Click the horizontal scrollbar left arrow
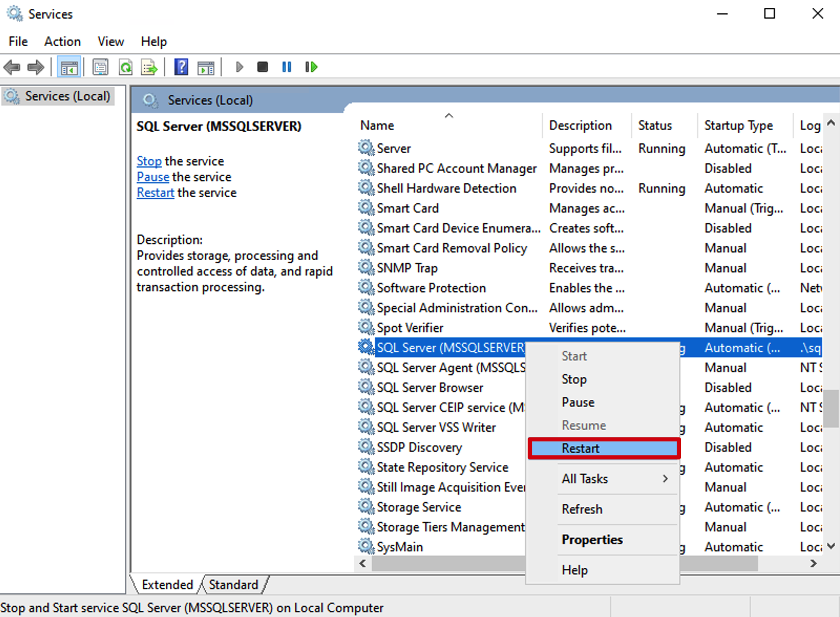840x617 pixels. pyautogui.click(x=363, y=563)
